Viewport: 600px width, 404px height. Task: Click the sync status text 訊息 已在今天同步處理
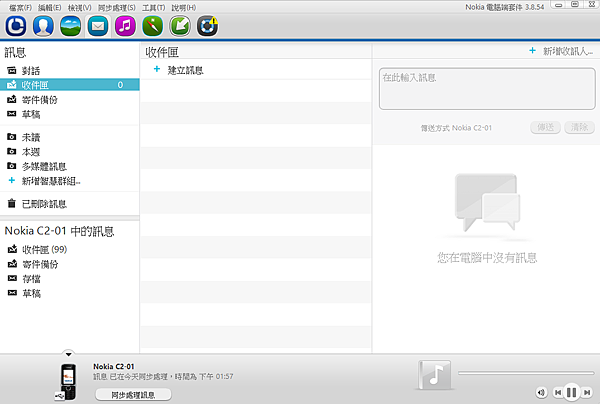pyautogui.click(x=163, y=376)
